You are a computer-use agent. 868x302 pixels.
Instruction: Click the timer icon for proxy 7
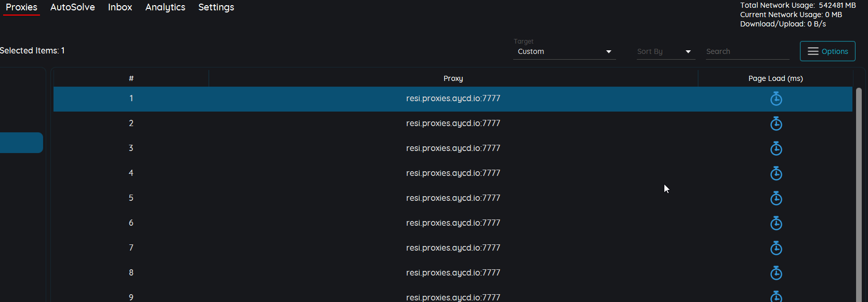point(776,248)
